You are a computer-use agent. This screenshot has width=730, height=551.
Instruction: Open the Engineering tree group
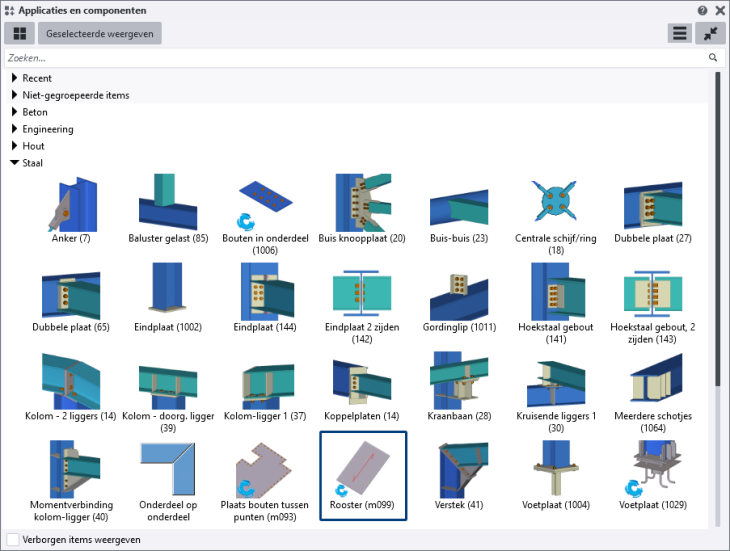(x=15, y=129)
